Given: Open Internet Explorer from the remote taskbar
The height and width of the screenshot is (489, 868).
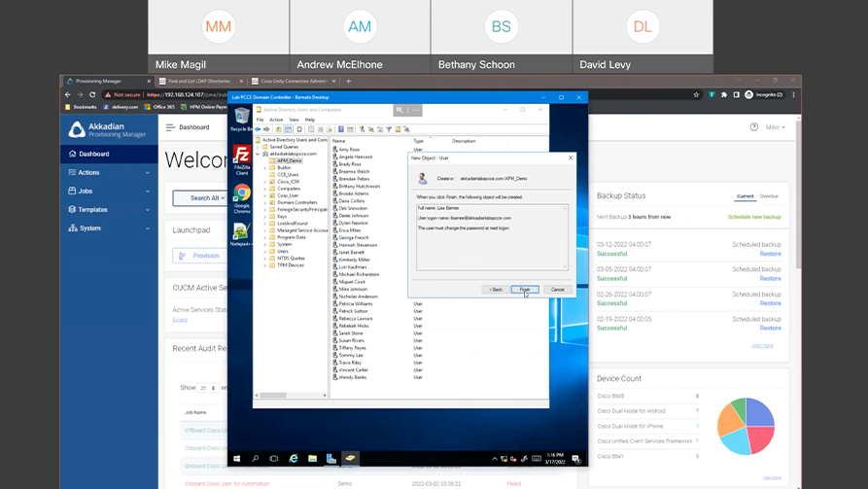Looking at the screenshot, I should point(294,459).
